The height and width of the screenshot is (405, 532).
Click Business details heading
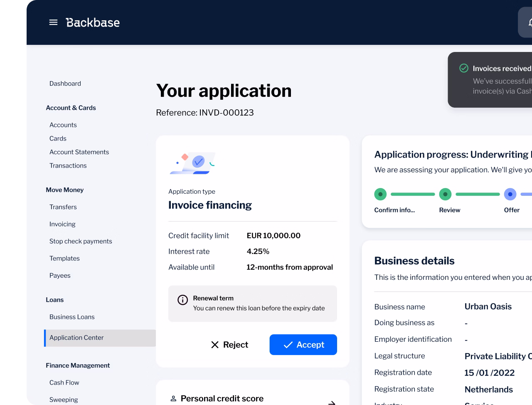(414, 261)
